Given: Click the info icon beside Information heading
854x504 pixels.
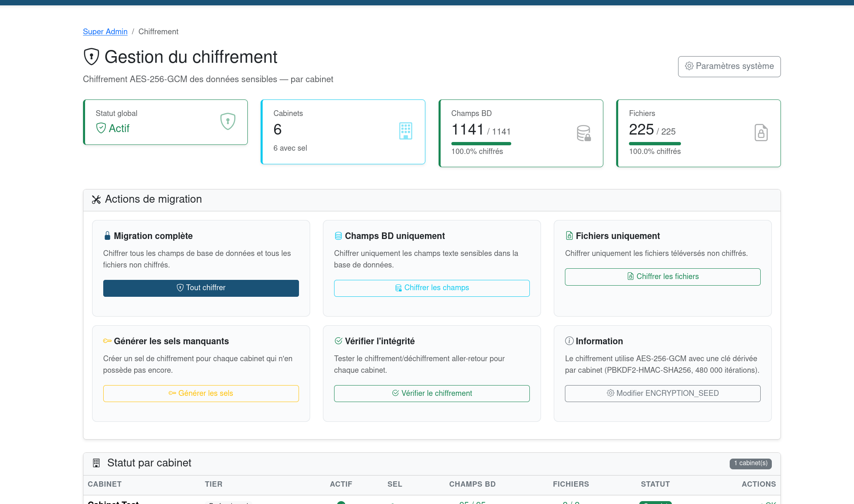Looking at the screenshot, I should [569, 341].
